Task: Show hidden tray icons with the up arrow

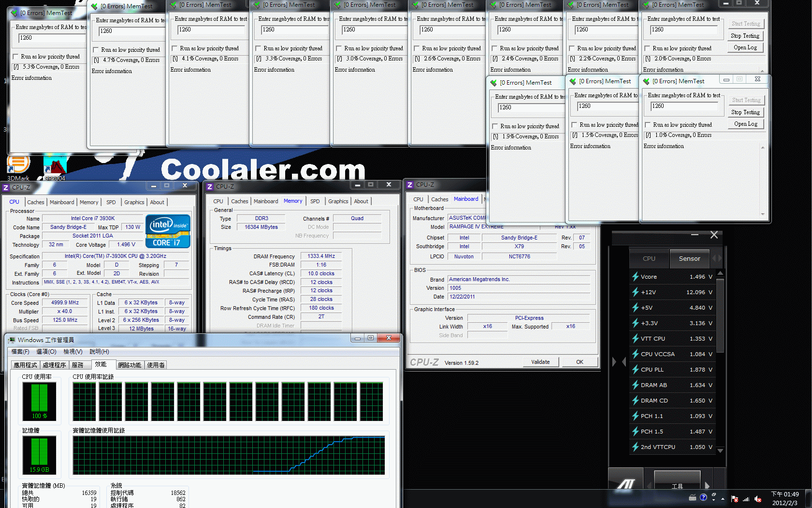Action: point(723,499)
